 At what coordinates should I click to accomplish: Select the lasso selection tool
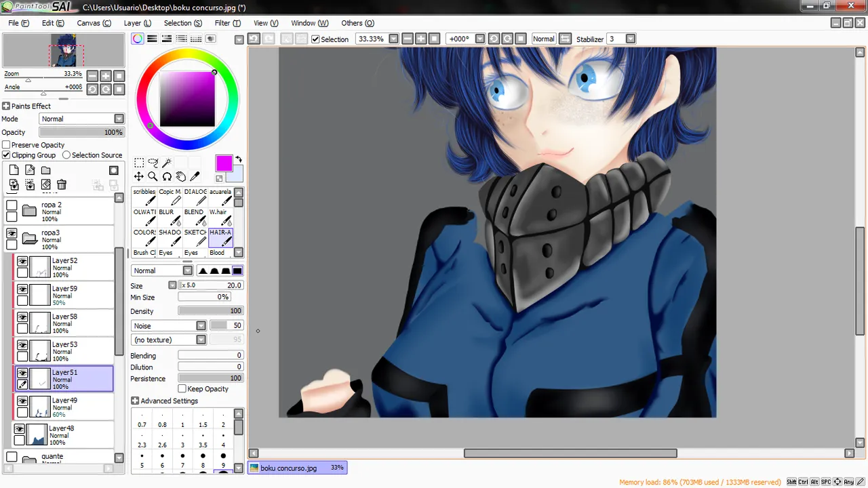153,163
